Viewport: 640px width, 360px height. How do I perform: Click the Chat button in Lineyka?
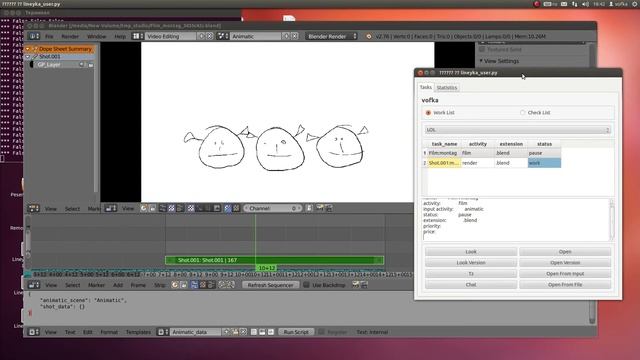pyautogui.click(x=471, y=284)
